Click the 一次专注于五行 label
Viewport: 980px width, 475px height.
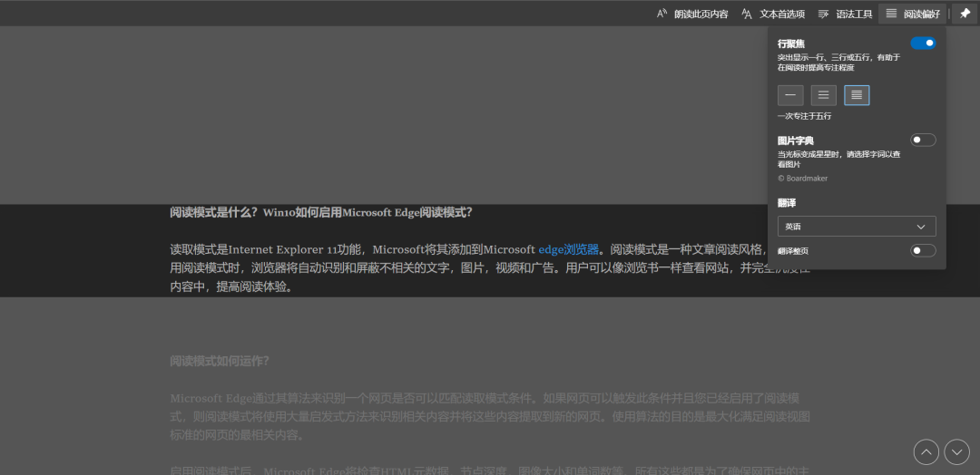804,116
